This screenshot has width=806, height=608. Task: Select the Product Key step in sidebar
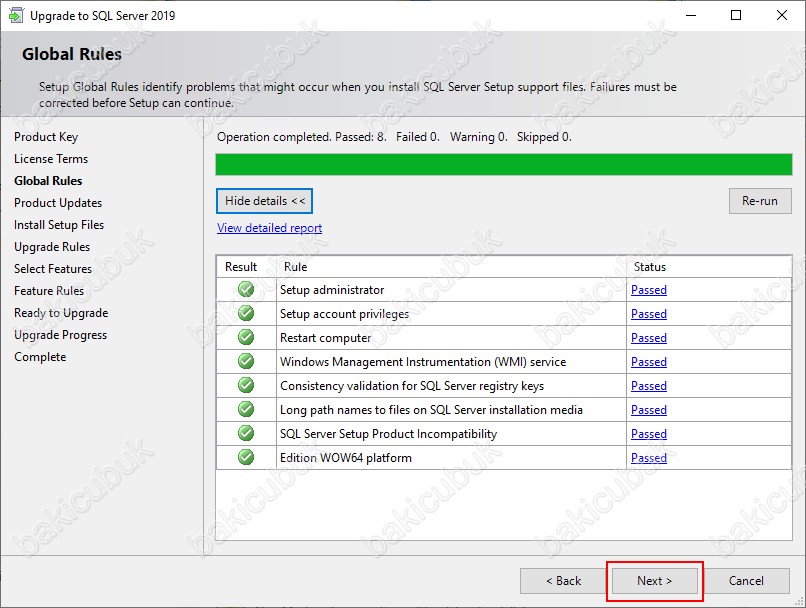coord(46,137)
